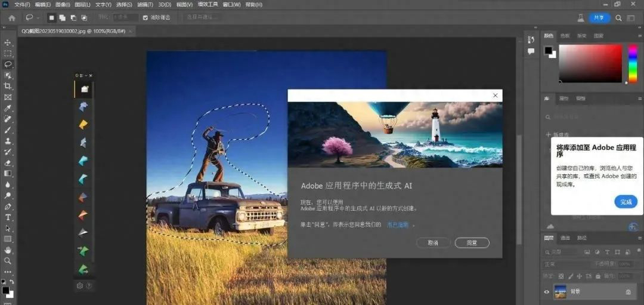
Task: Switch to the Swatches tab beside Color
Action: [x=565, y=36]
